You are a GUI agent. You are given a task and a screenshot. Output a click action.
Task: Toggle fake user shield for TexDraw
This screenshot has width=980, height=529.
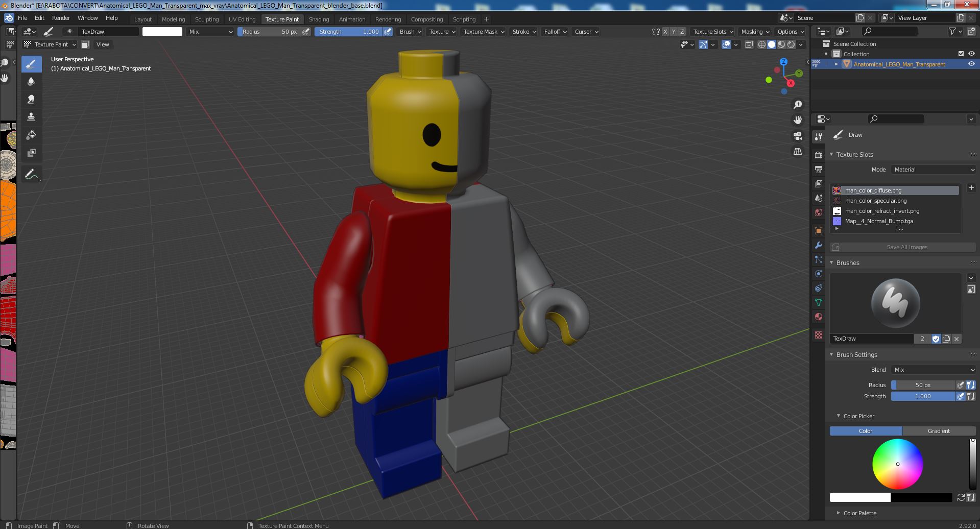936,339
